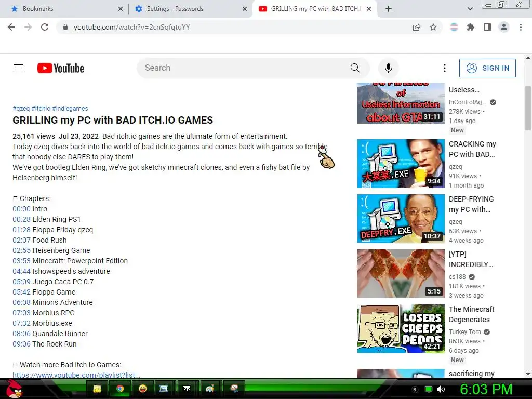This screenshot has width=532, height=399.
Task: Focus the YouTube Search field
Action: pyautogui.click(x=243, y=68)
